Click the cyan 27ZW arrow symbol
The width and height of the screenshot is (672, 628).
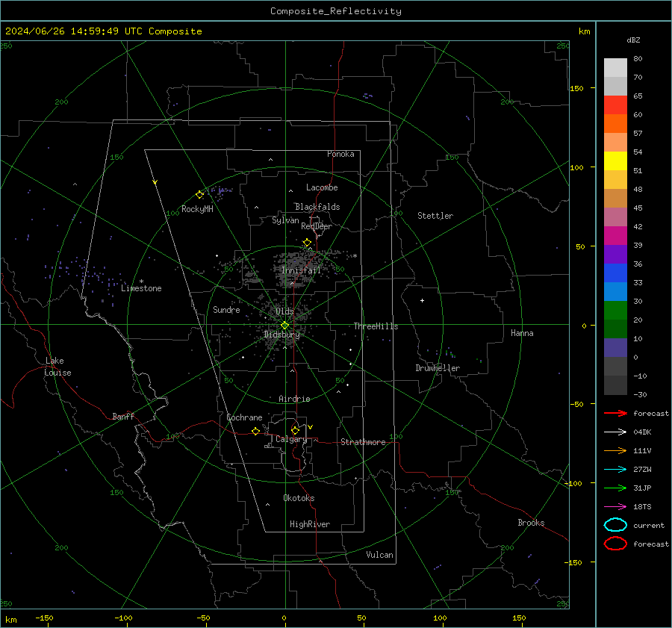615,470
